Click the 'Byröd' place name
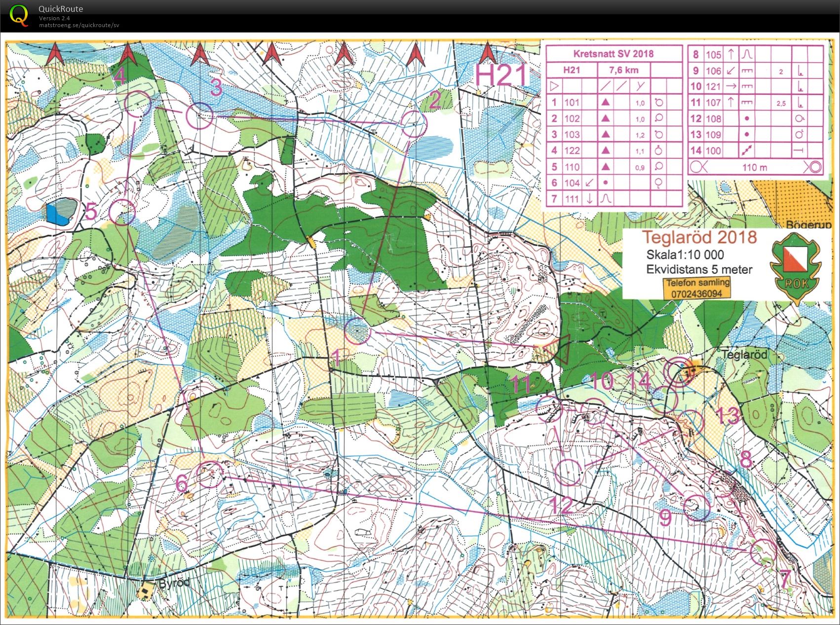840x625 pixels. [x=174, y=583]
